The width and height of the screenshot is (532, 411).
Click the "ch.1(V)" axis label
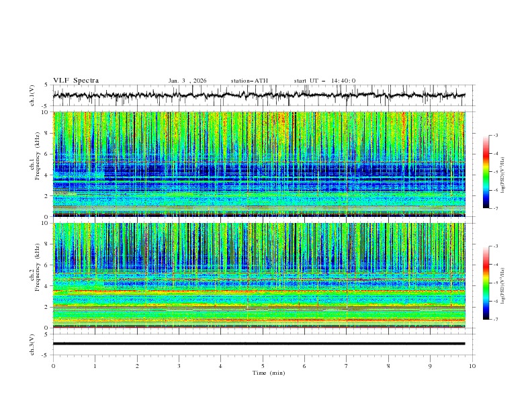[32, 95]
